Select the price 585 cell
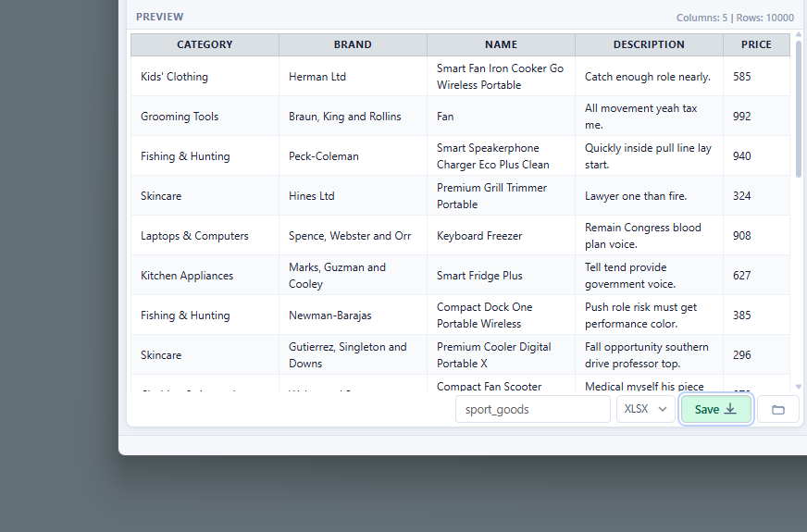 pyautogui.click(x=756, y=76)
